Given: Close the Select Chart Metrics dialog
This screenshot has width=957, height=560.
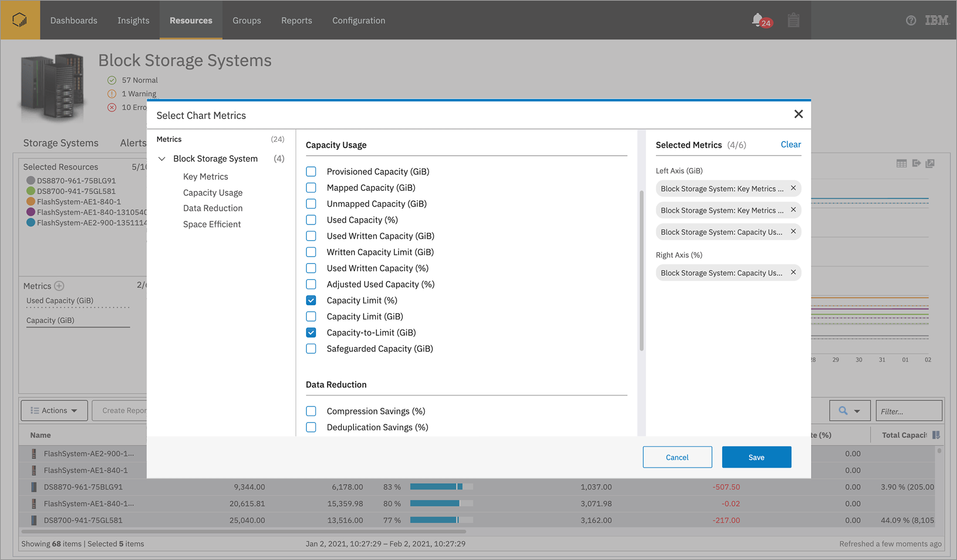Looking at the screenshot, I should (x=798, y=114).
